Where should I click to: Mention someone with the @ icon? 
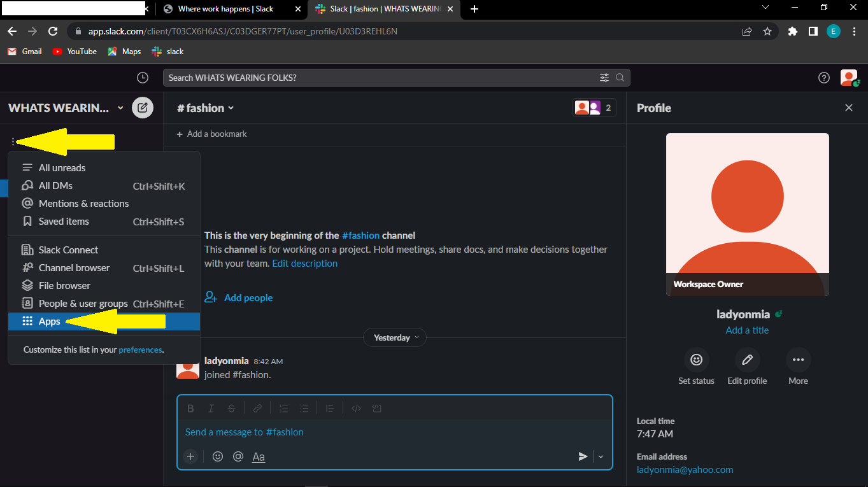238,456
